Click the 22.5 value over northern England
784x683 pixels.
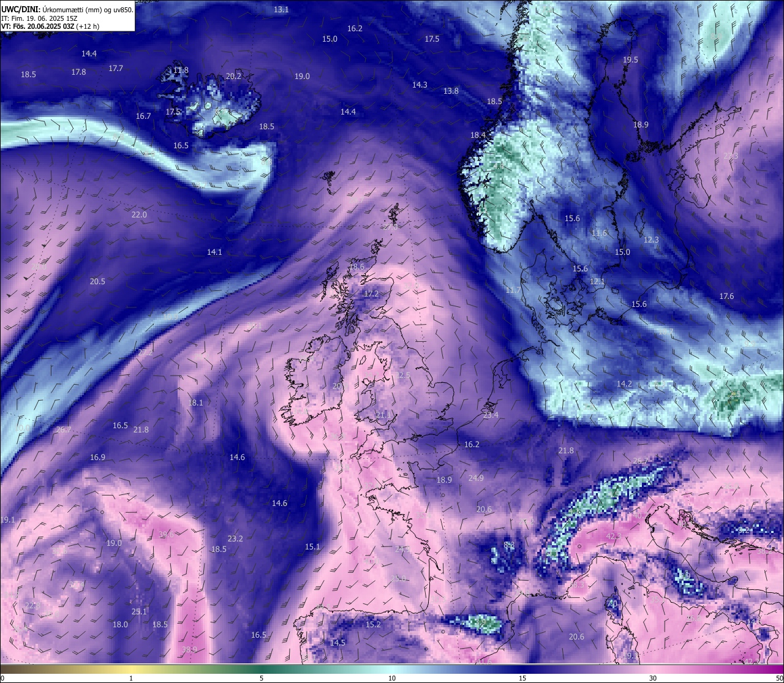[x=402, y=375]
